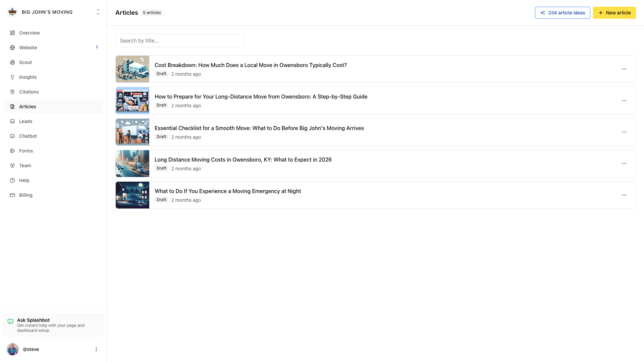
Task: Click the Citations map pin icon
Action: tap(12, 92)
